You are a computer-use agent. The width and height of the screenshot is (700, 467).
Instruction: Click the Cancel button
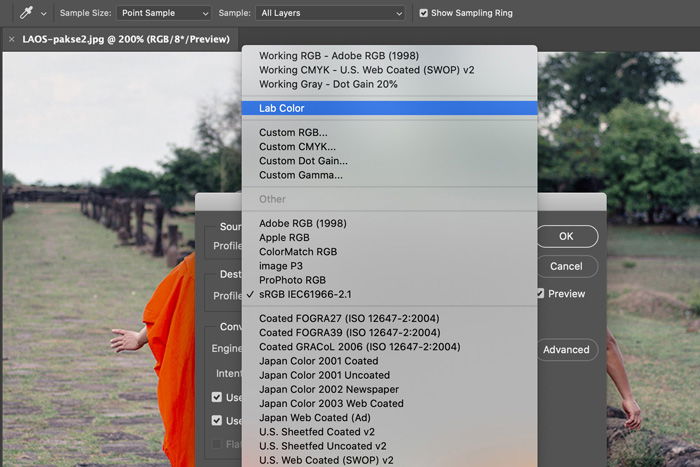567,267
